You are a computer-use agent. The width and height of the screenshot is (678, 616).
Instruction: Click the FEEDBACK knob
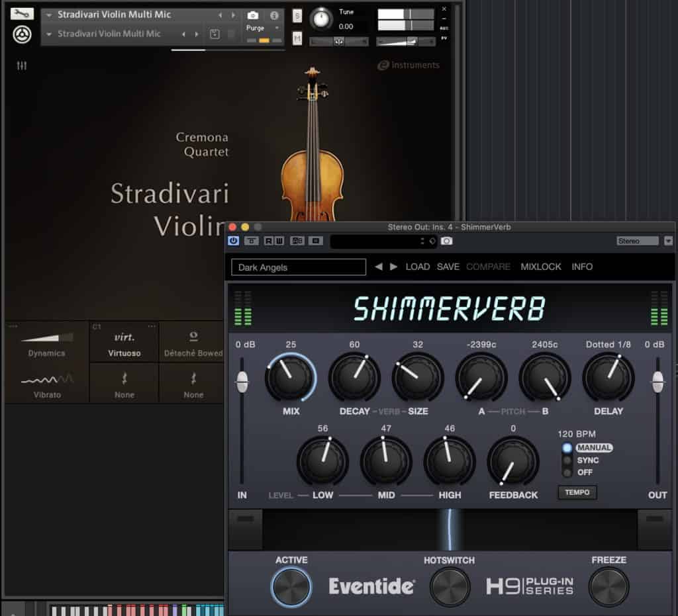pos(513,462)
